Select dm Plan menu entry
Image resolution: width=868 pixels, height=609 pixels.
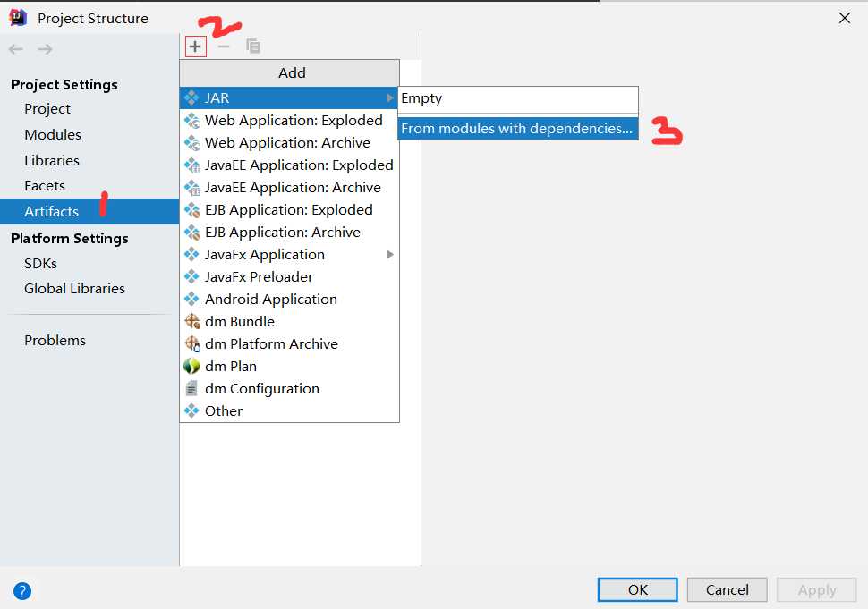[289, 366]
